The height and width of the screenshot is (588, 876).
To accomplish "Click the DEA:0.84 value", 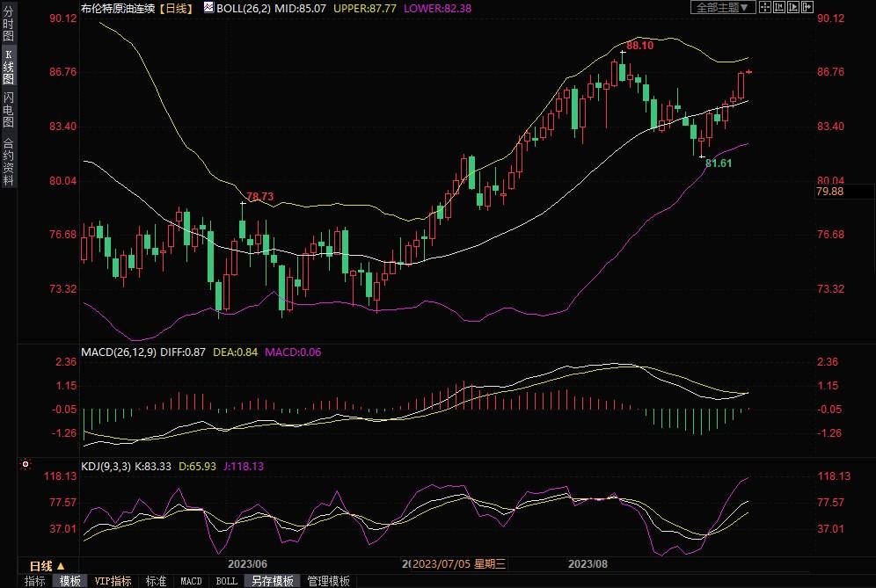I will 235,352.
